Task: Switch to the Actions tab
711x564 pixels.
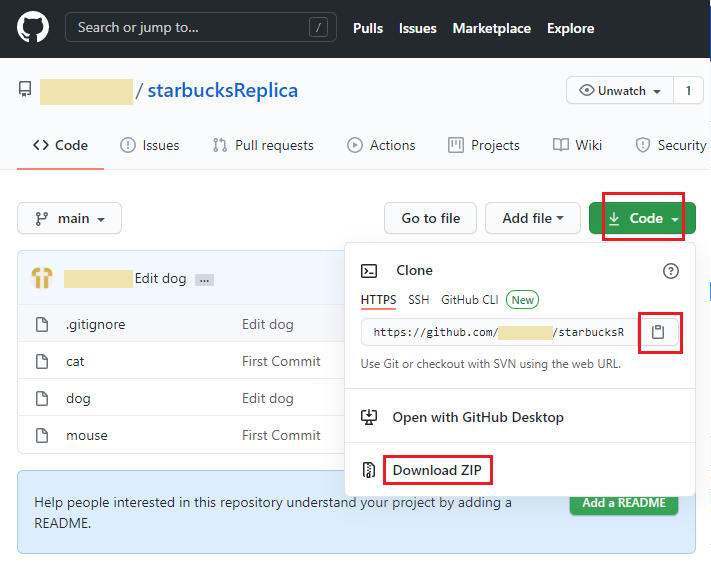Action: (381, 145)
